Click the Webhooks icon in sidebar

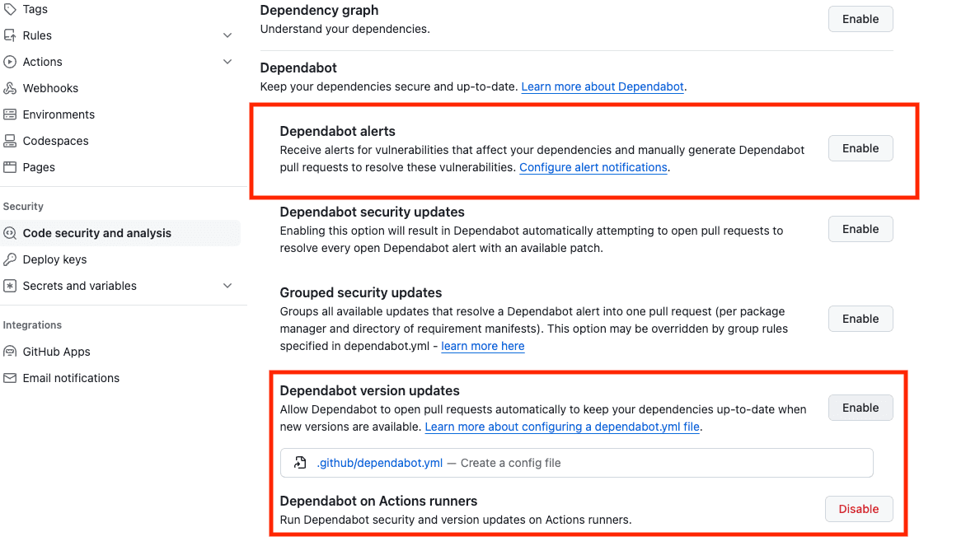click(x=10, y=88)
